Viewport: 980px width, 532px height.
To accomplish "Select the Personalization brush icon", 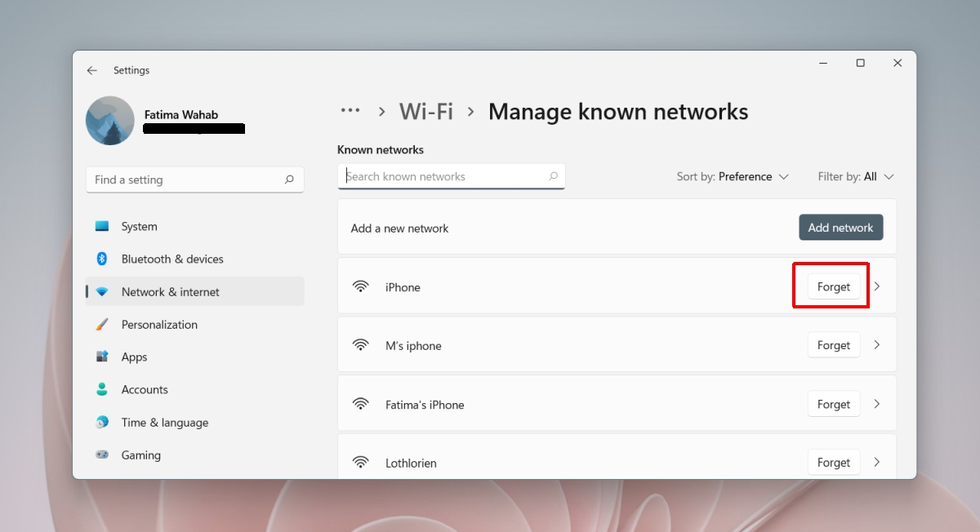I will point(102,324).
